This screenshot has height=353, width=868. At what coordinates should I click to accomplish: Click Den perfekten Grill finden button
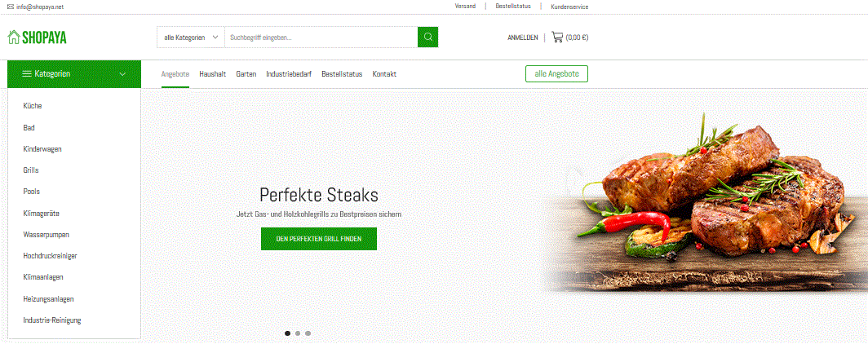pyautogui.click(x=319, y=239)
